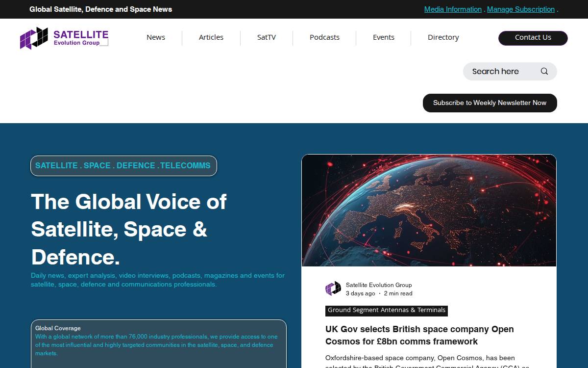The height and width of the screenshot is (368, 588).
Task: Open the News menu item
Action: [x=156, y=37]
